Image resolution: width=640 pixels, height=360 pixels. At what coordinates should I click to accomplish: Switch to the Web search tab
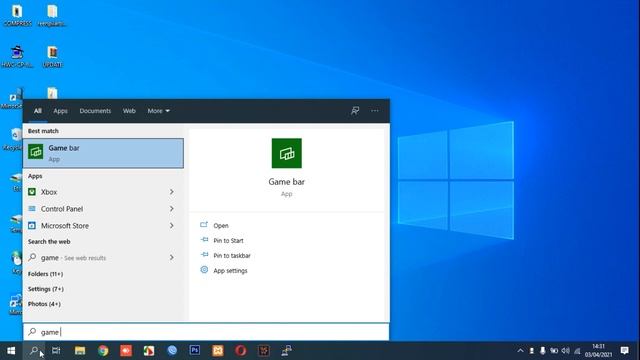coord(129,111)
